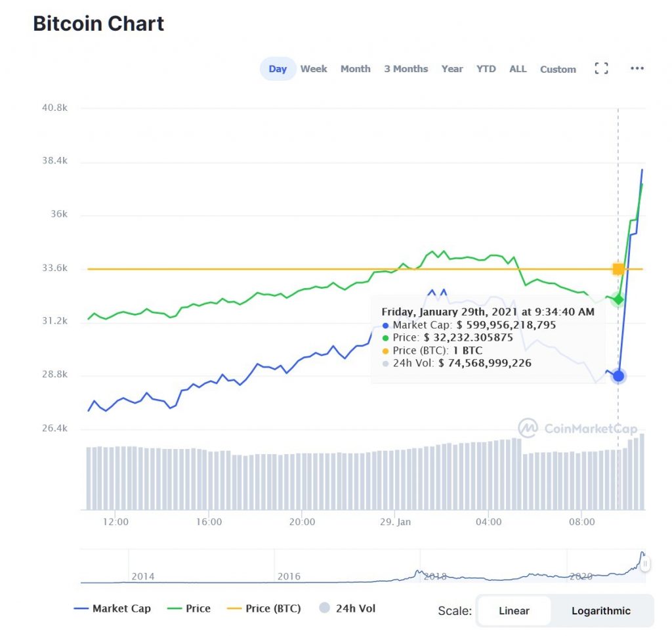
Task: Set chart scale to Linear
Action: pos(514,610)
